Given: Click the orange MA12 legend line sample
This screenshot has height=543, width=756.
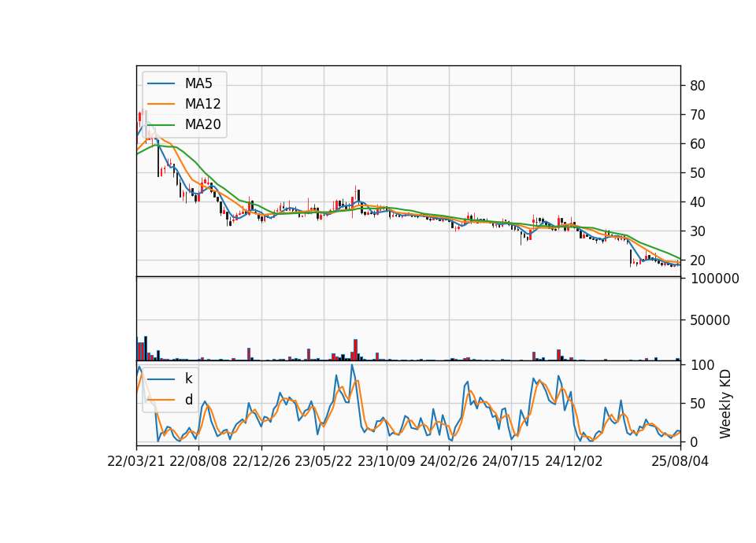Looking at the screenshot, I should (161, 104).
